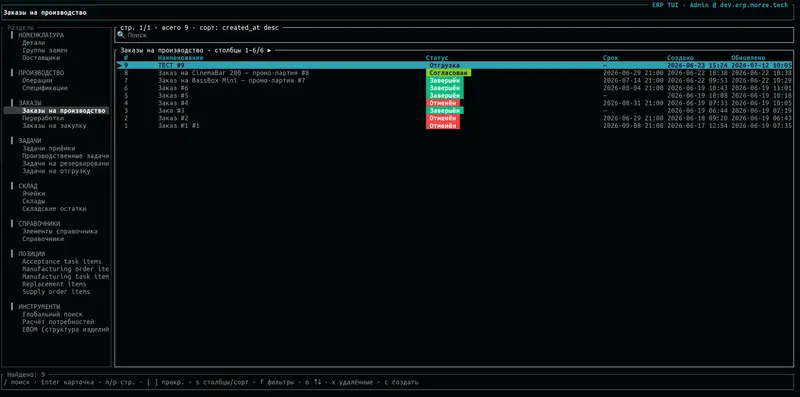
Task: Select Операции under ПРОИЗВОДСТВО
Action: 37,81
